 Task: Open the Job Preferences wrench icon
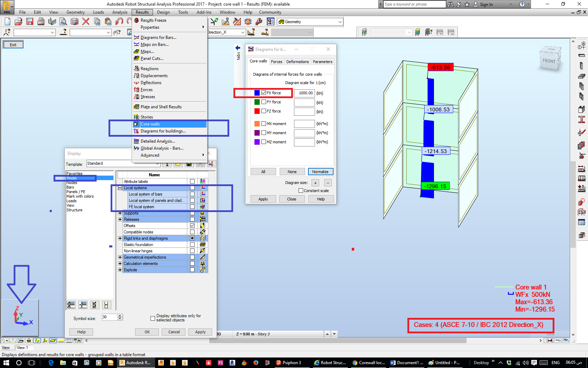pos(258,22)
